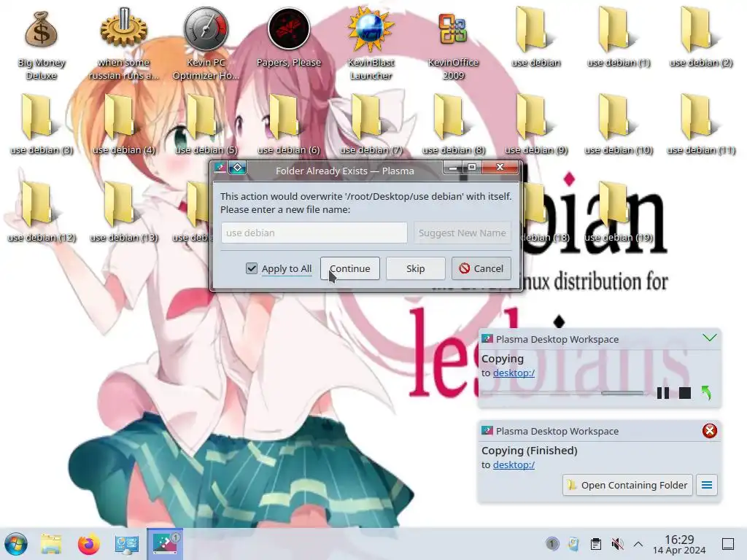Cancel the folder overwrite dialog
Viewport: 747px width, 560px height.
pyautogui.click(x=481, y=268)
